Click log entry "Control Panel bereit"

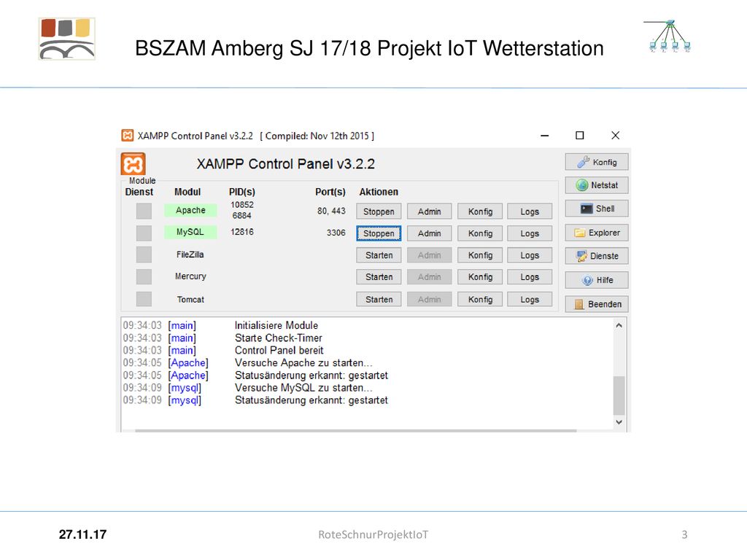pyautogui.click(x=279, y=350)
